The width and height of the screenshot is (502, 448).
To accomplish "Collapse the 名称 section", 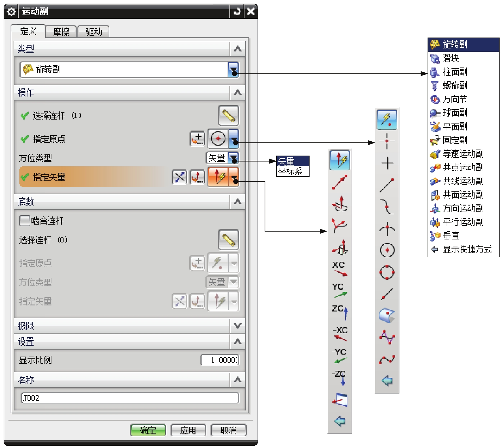I will pyautogui.click(x=238, y=380).
